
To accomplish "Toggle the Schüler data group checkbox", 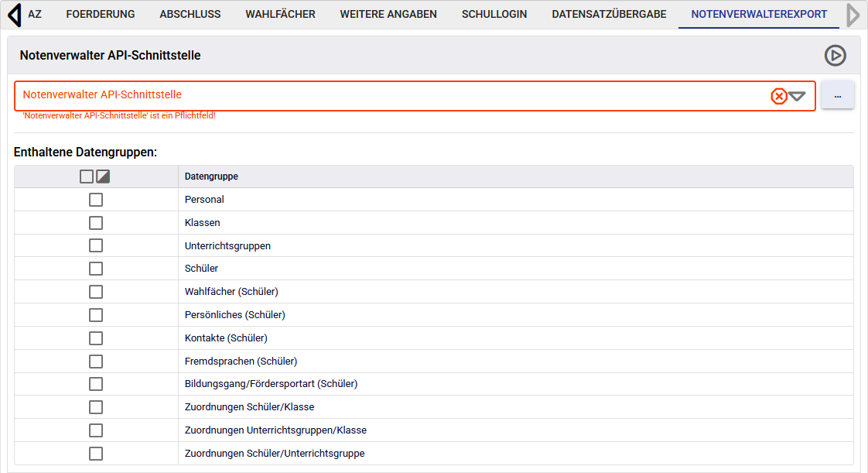I will [96, 269].
